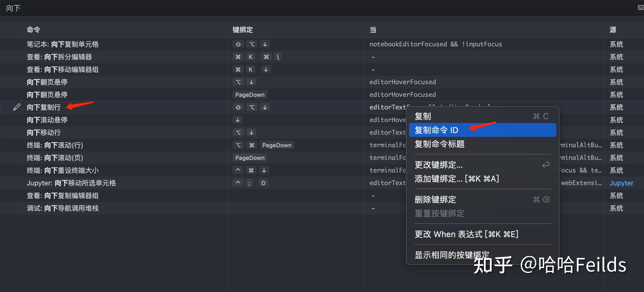Click the down-arrow key badge on 向下滚动悬停
644x292 pixels.
coord(238,120)
